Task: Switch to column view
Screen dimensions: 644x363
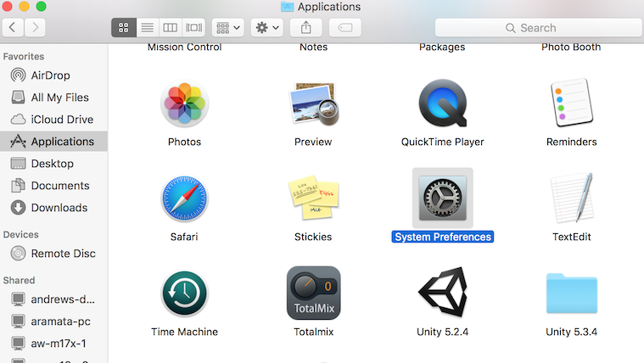Action: (x=170, y=27)
